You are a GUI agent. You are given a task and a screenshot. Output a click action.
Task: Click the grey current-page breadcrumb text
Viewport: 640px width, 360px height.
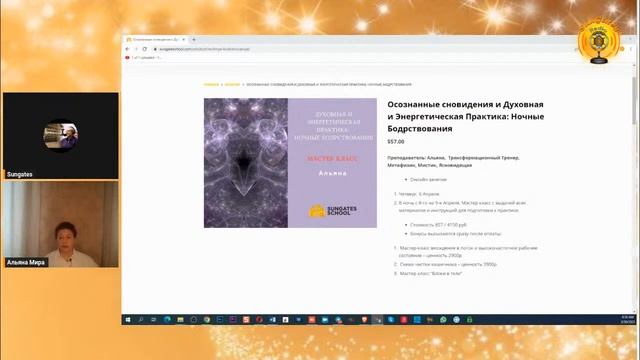(x=329, y=84)
